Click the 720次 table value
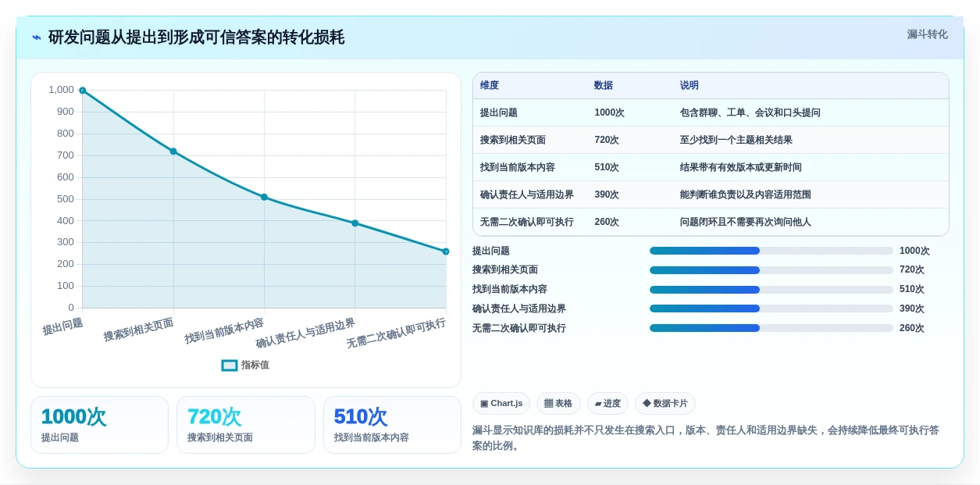This screenshot has height=485, width=980. [607, 140]
